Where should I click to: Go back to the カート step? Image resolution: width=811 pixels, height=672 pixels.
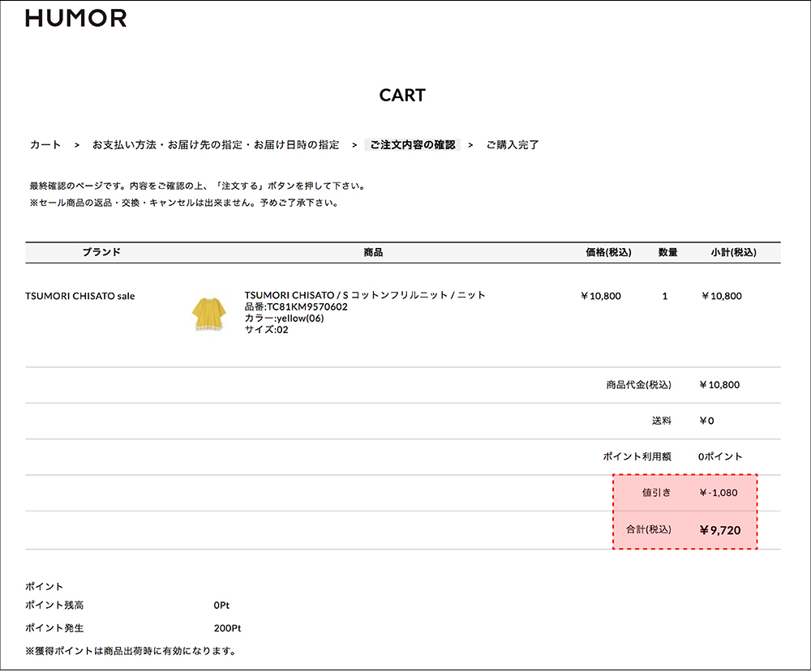(x=45, y=145)
